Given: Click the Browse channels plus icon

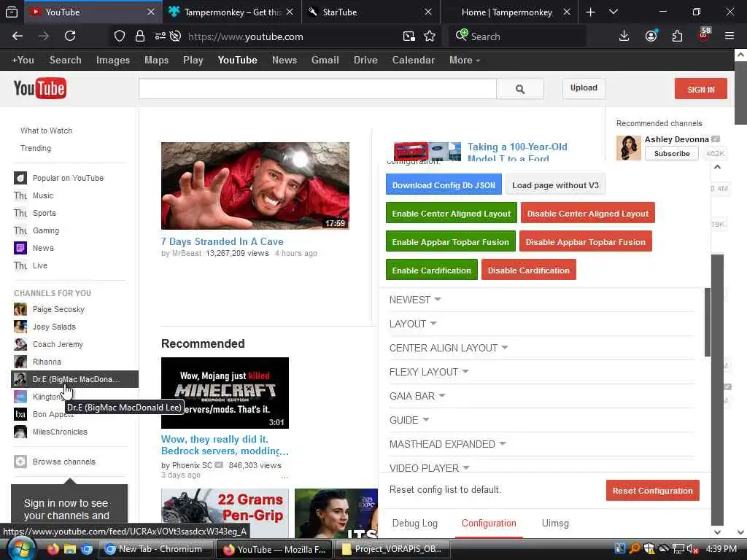Looking at the screenshot, I should 20,462.
